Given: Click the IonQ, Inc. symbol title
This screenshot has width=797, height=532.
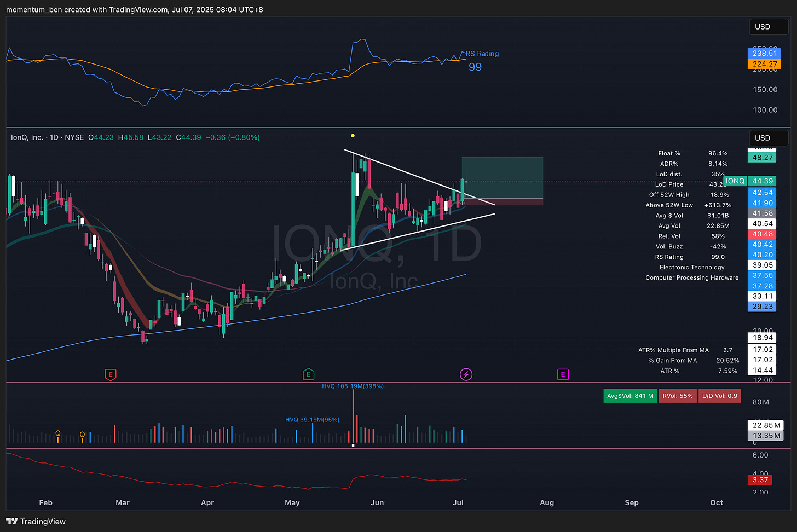Looking at the screenshot, I should (27, 137).
